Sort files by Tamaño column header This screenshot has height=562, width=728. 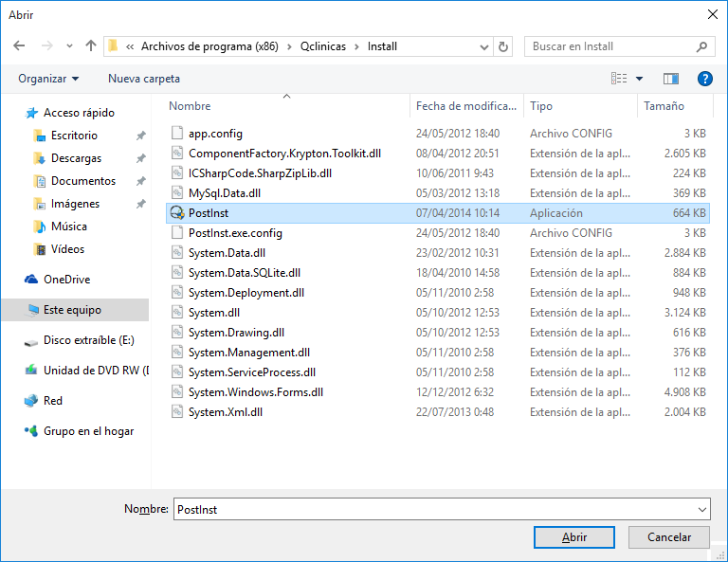(x=664, y=106)
